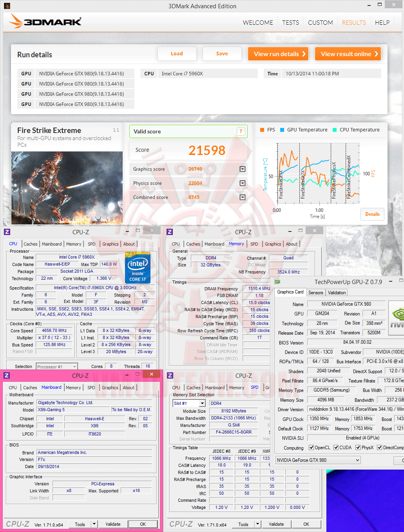Expand the Physics score details
Image resolution: width=404 pixels, height=532 pixels.
[243, 183]
